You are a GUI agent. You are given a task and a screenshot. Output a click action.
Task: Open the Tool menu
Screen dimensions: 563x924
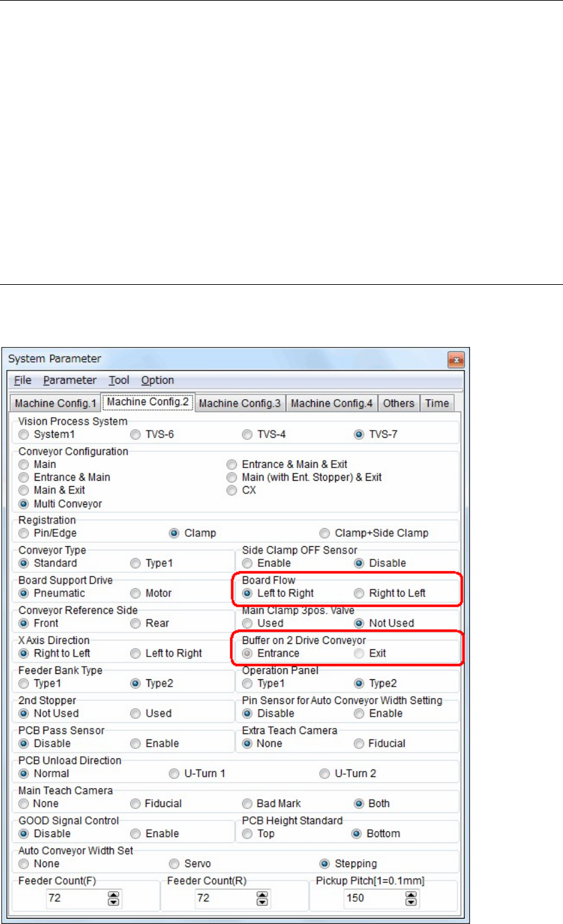tap(118, 380)
